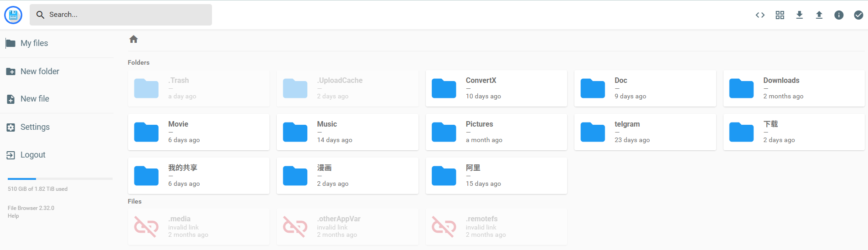
Task: Click the Pictures folder name
Action: 479,124
